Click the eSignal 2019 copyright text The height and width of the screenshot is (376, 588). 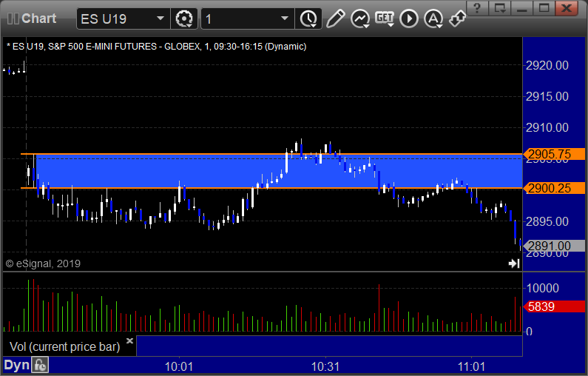click(43, 263)
